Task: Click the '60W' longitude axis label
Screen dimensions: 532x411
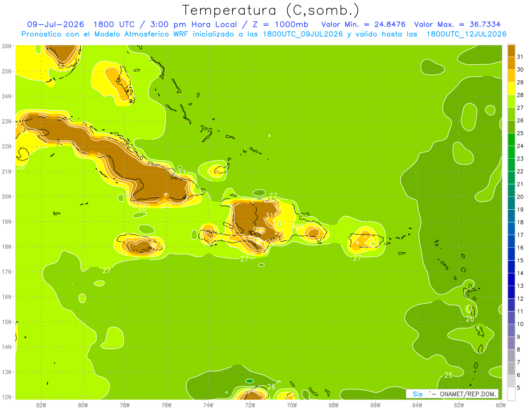Action: click(500, 405)
